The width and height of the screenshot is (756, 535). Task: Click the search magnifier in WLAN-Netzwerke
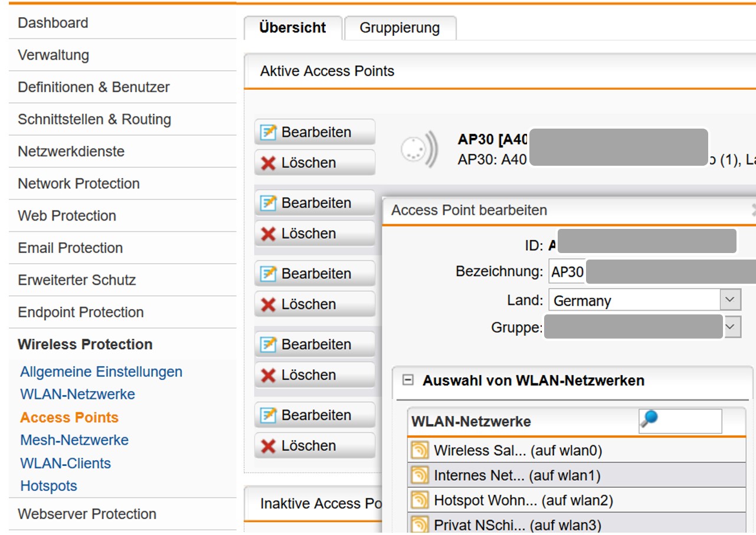[x=649, y=419]
